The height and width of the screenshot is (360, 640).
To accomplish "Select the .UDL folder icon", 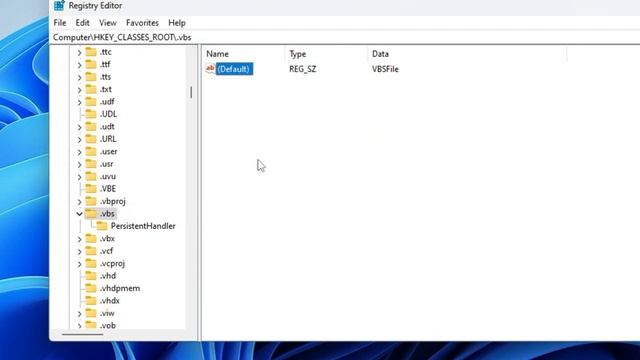I will click(91, 114).
